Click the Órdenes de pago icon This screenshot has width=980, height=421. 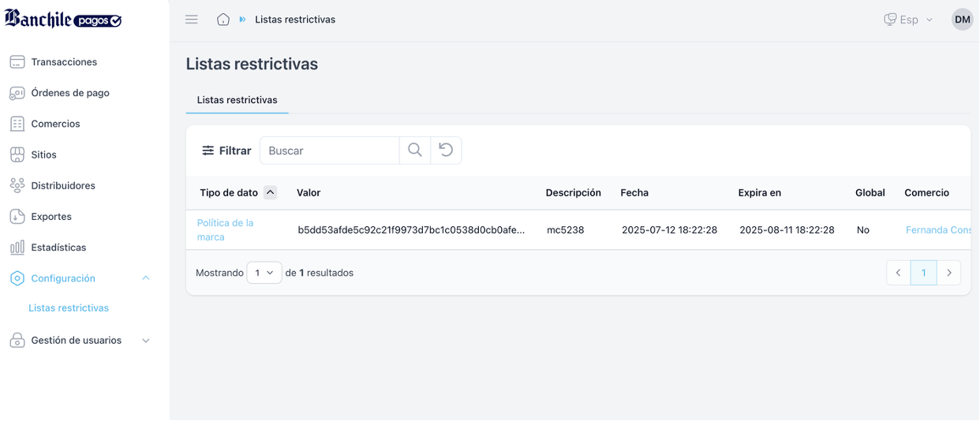(x=17, y=93)
